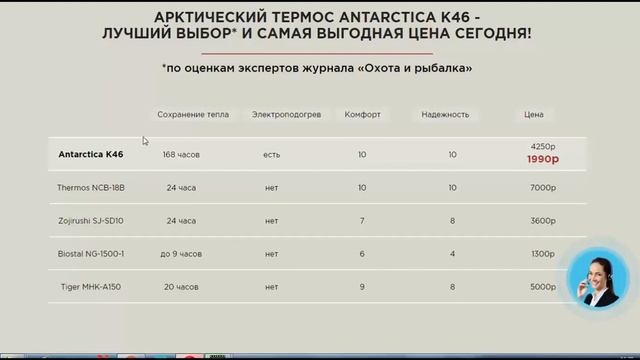Click the '1300р' price for Biostal
Screen dimensions: 640x360
coord(543,254)
